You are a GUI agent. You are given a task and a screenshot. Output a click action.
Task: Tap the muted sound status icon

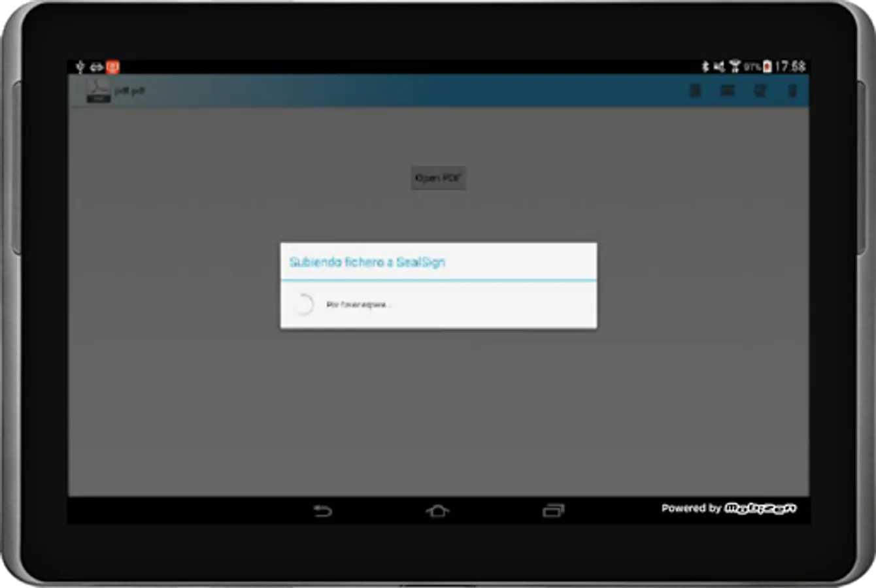(719, 67)
